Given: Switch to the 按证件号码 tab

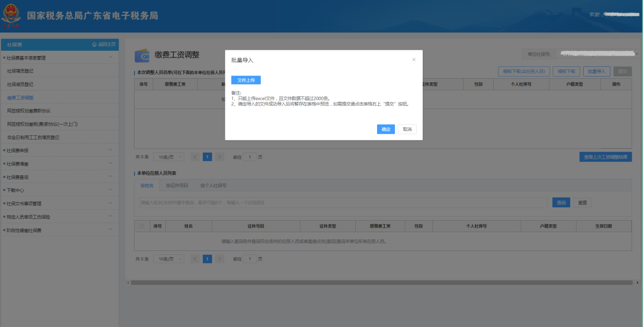Looking at the screenshot, I should tap(177, 186).
